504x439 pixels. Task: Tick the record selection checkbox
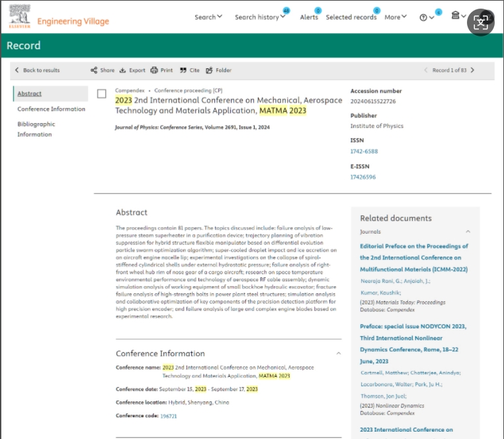tap(102, 93)
